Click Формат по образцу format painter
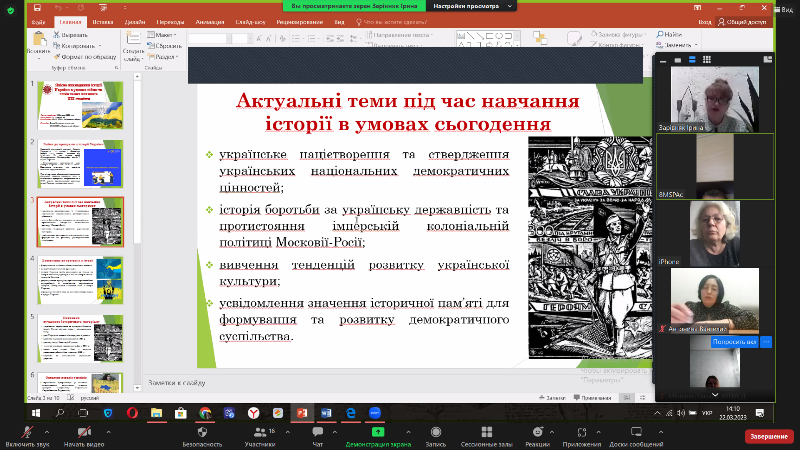800x450 pixels. point(85,57)
